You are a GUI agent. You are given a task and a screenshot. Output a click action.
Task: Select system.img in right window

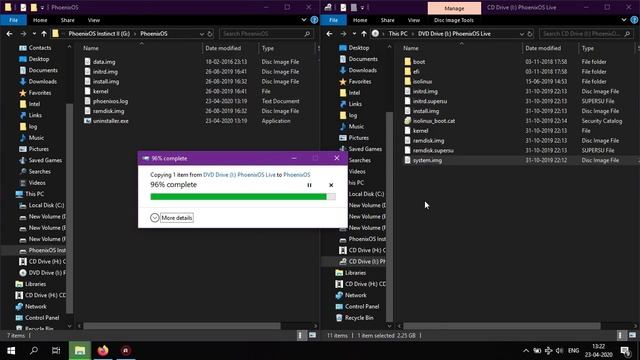click(427, 160)
